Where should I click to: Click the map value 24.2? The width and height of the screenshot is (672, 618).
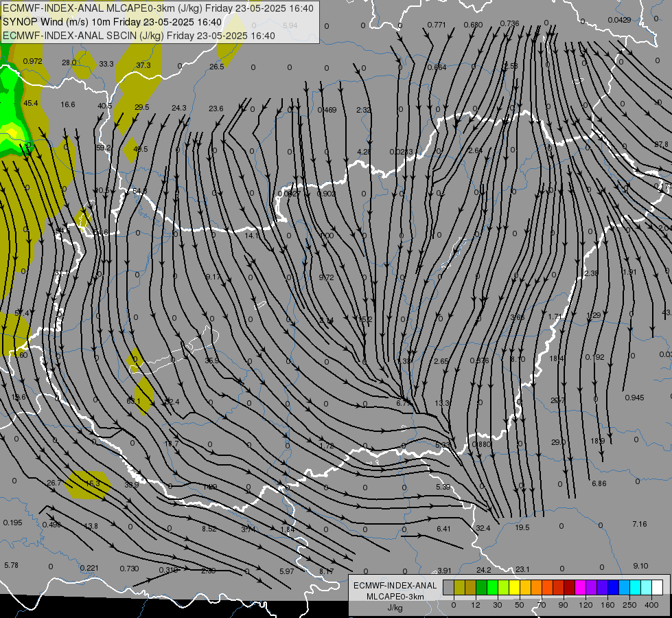[483, 570]
